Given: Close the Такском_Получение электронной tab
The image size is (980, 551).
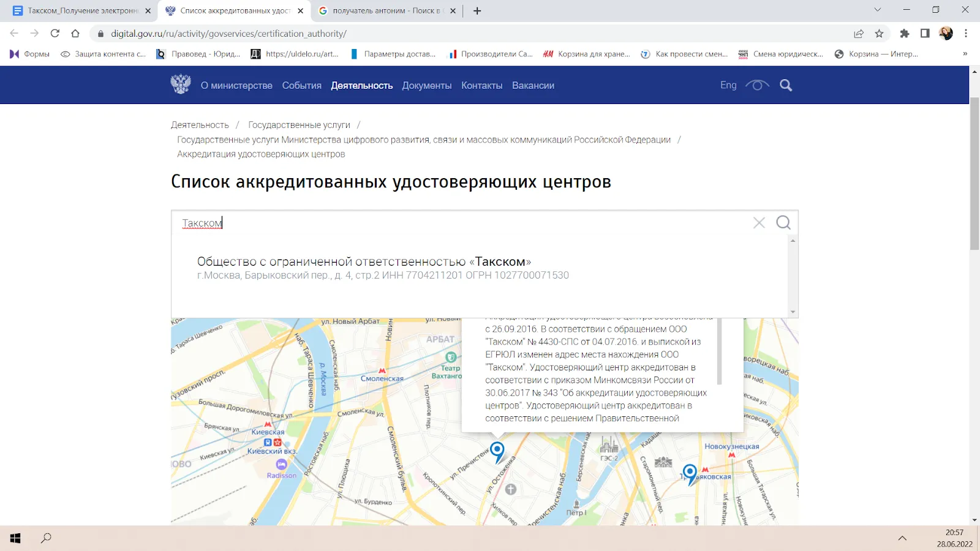Looking at the screenshot, I should pos(148,10).
